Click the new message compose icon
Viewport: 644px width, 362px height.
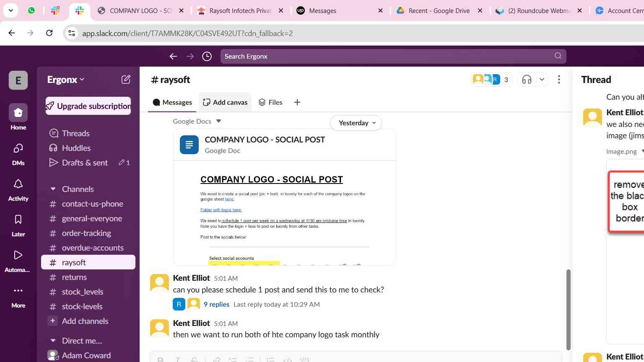click(x=126, y=80)
